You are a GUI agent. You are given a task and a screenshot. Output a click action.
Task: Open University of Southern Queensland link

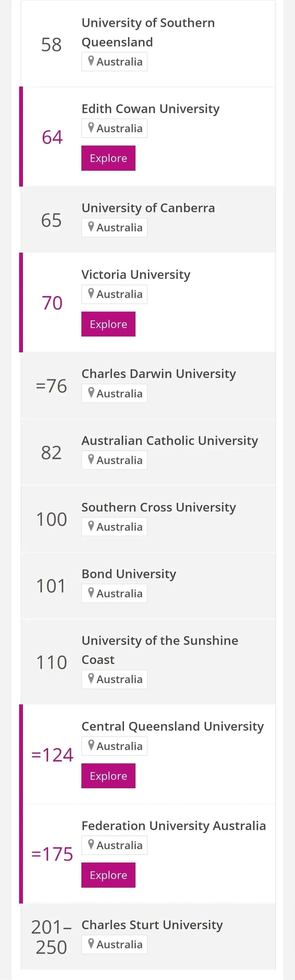tap(148, 32)
